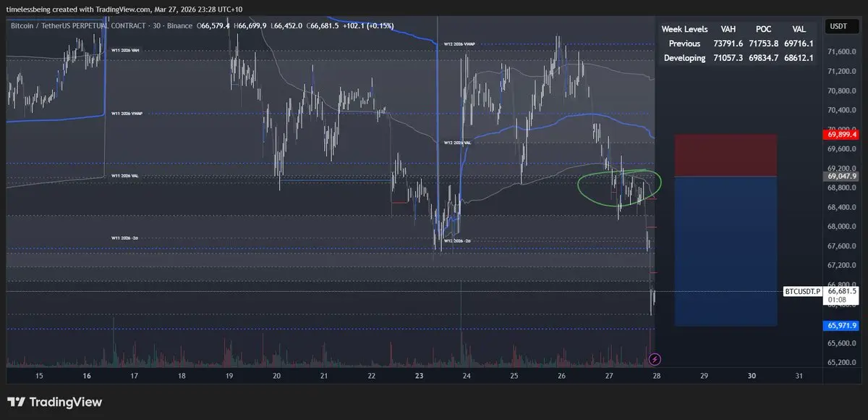This screenshot has height=420, width=868.
Task: Click the purple lightning bolt icon
Action: click(655, 358)
